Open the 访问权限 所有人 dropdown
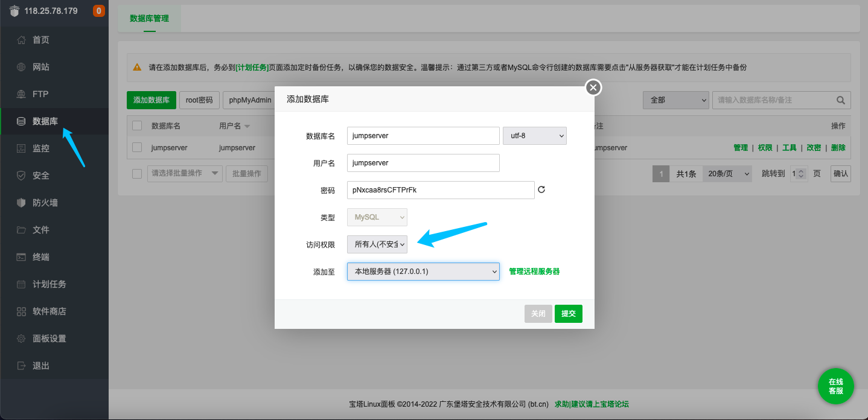Viewport: 868px width, 420px height. pyautogui.click(x=377, y=244)
